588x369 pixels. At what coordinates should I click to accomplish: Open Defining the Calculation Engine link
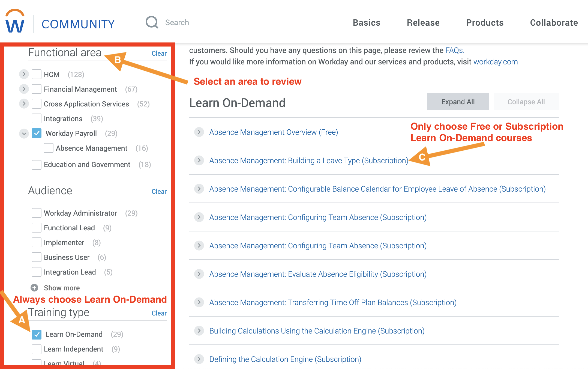click(x=285, y=359)
